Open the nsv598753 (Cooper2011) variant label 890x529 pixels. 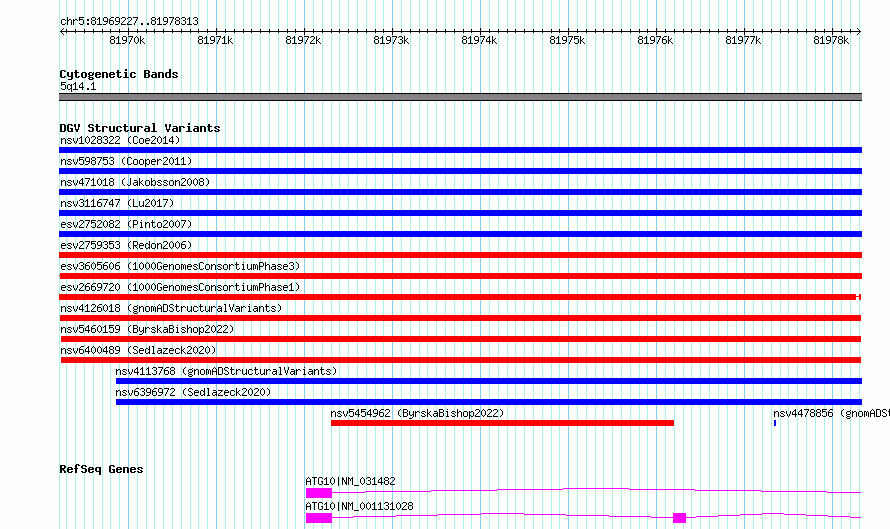tap(126, 161)
